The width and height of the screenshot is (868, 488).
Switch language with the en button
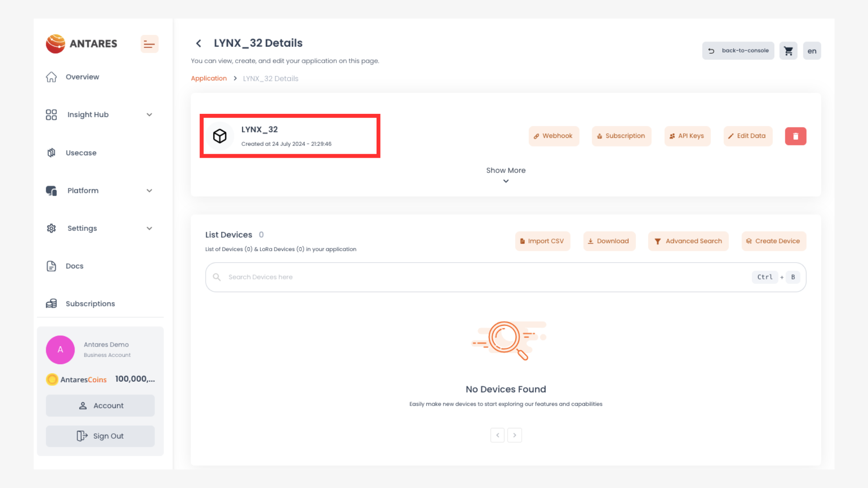coord(811,51)
